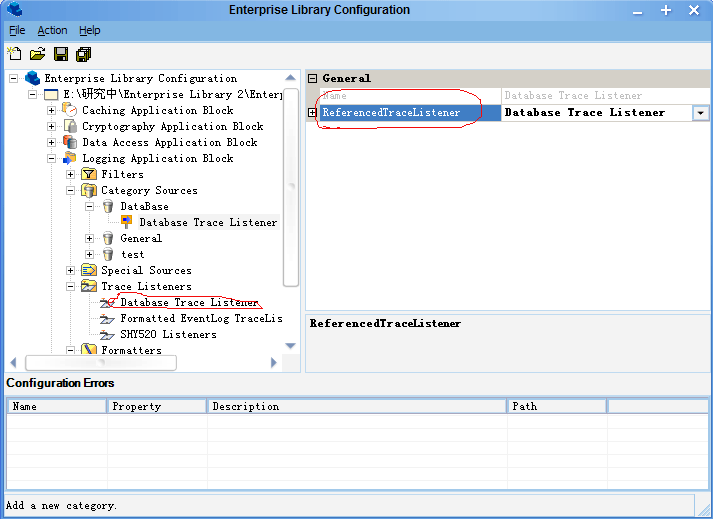Screen dimensions: 713x519
Task: Expand the Filters node
Action: [x=70, y=175]
